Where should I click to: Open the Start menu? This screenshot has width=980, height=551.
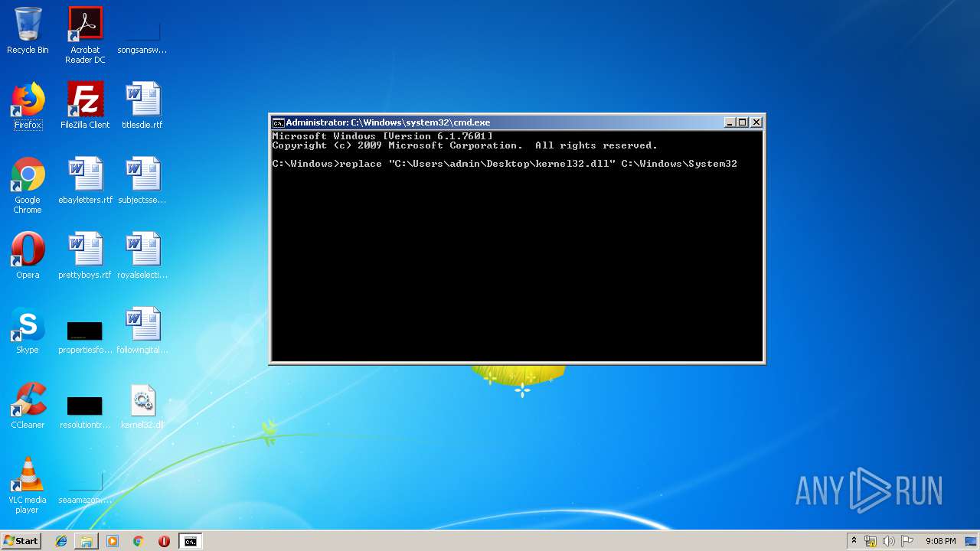point(21,541)
